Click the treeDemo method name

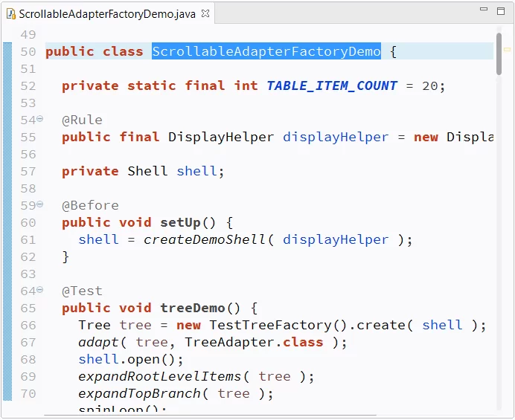193,308
